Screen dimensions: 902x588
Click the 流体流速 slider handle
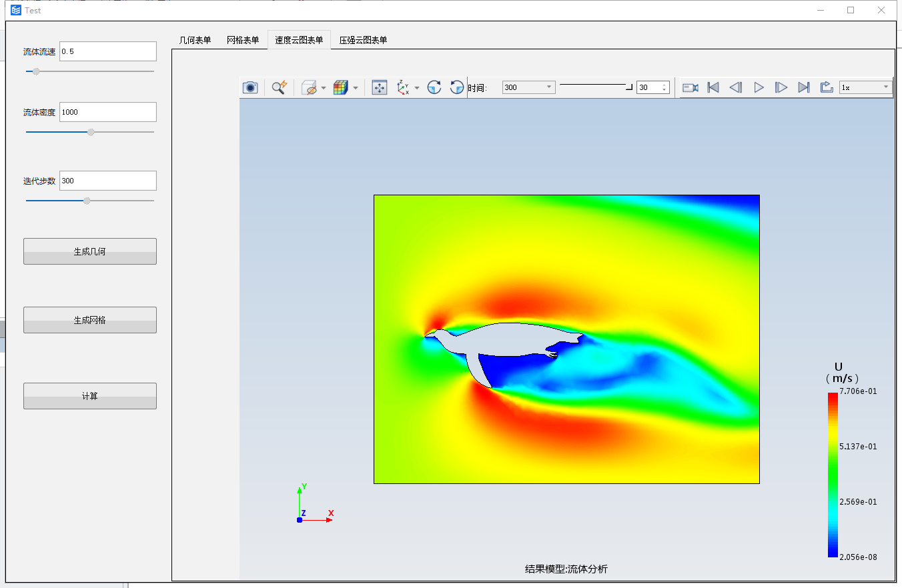click(36, 71)
